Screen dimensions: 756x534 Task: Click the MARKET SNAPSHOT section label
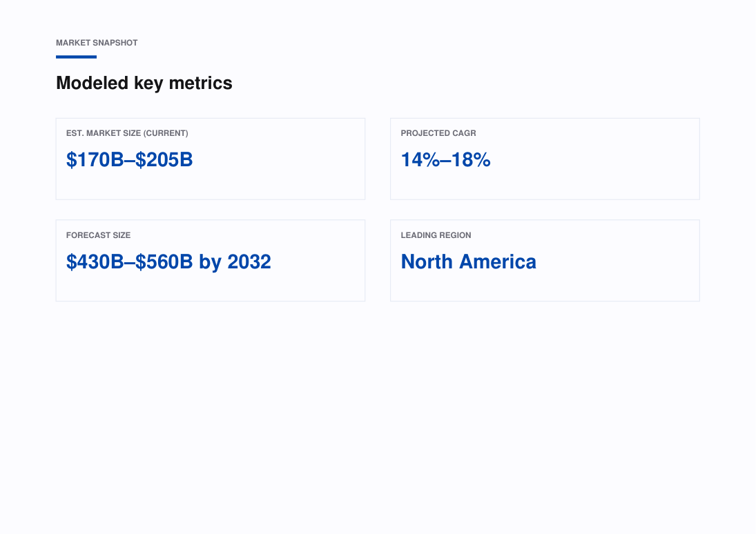coord(97,43)
